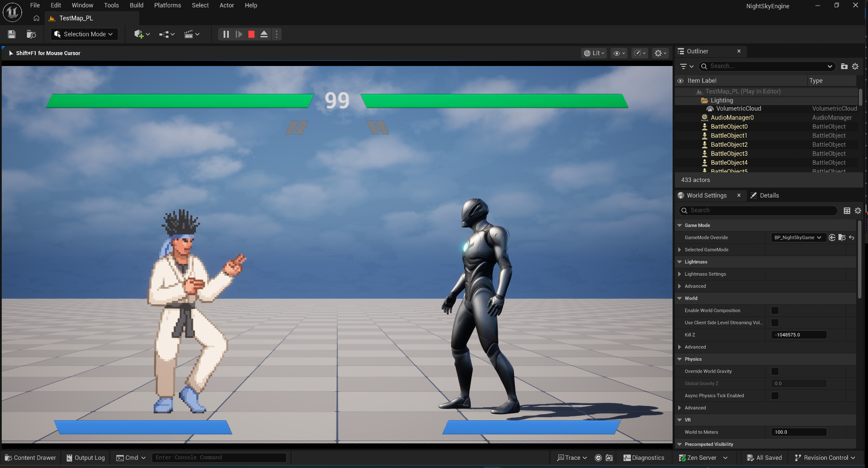Viewport: 868px width, 468px height.
Task: Click the add content cube icon
Action: click(139, 34)
